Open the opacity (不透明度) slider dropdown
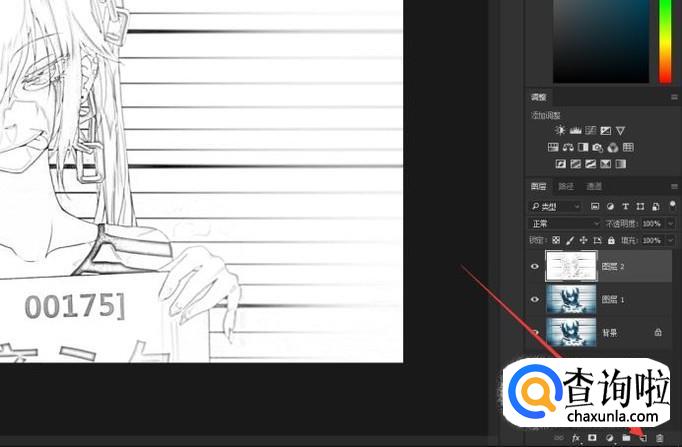The width and height of the screenshot is (682, 447). point(670,224)
